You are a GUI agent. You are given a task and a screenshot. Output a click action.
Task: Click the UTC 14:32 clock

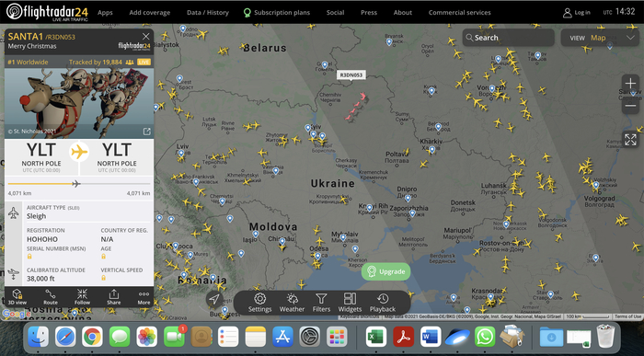tap(619, 12)
